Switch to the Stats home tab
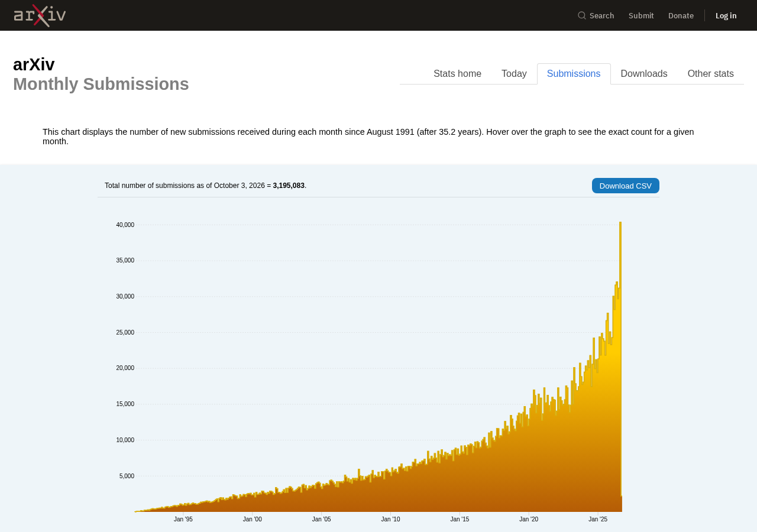 (457, 74)
